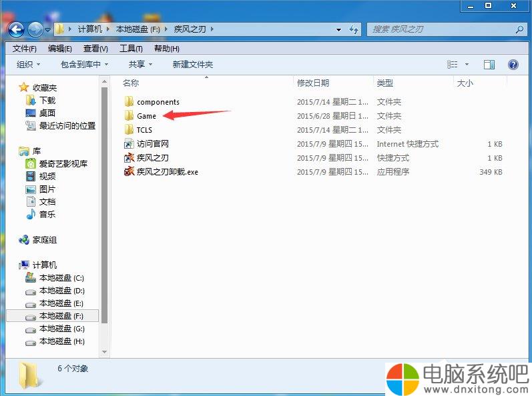
Task: Click the Internet 快捷方式 type cell
Action: (407, 144)
